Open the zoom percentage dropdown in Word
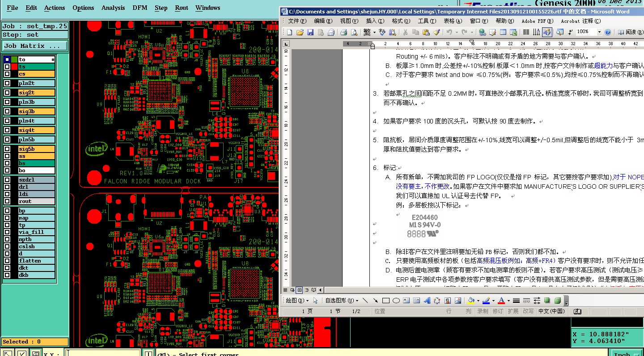The height and width of the screenshot is (356, 644). [x=599, y=32]
